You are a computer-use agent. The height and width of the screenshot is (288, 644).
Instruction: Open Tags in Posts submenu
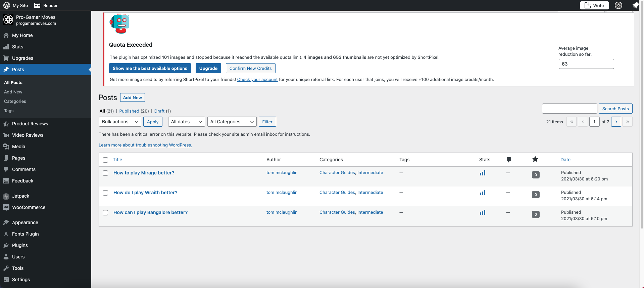[x=9, y=111]
